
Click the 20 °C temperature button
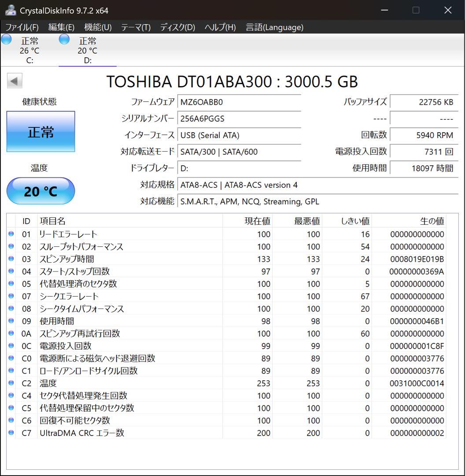41,191
